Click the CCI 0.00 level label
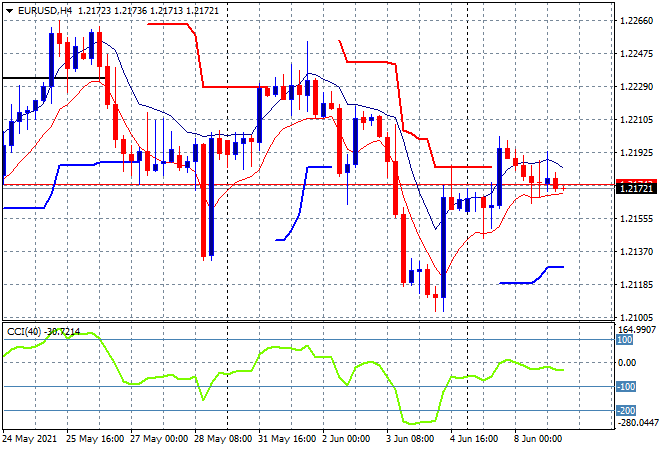660x450 pixels. (x=627, y=363)
